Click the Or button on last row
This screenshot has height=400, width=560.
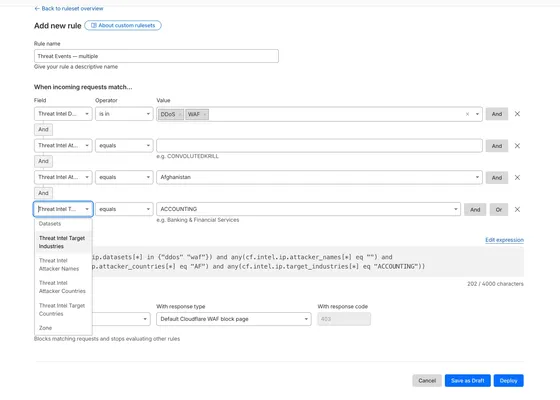click(x=499, y=210)
